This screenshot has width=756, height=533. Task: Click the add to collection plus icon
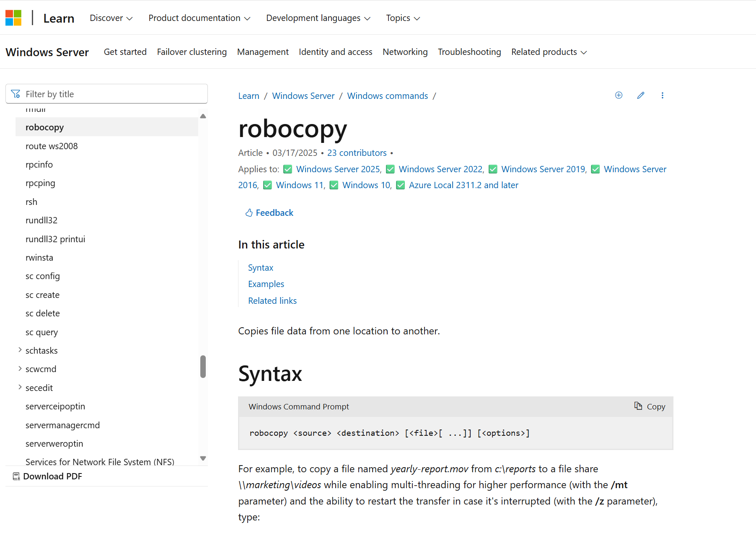[619, 95]
